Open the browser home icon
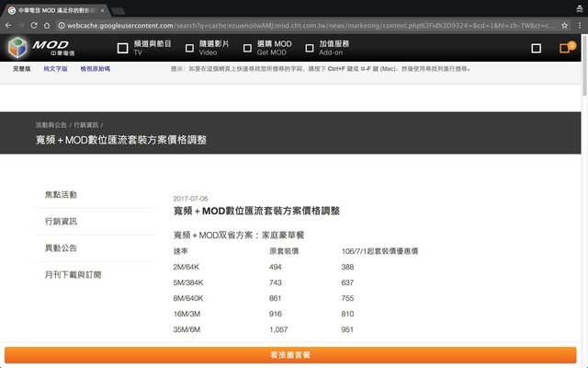This screenshot has height=368, width=588. point(47,26)
